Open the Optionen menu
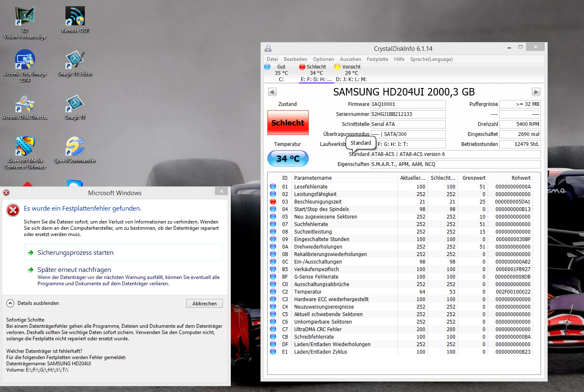Viewport: 584px width, 392px height. [324, 59]
